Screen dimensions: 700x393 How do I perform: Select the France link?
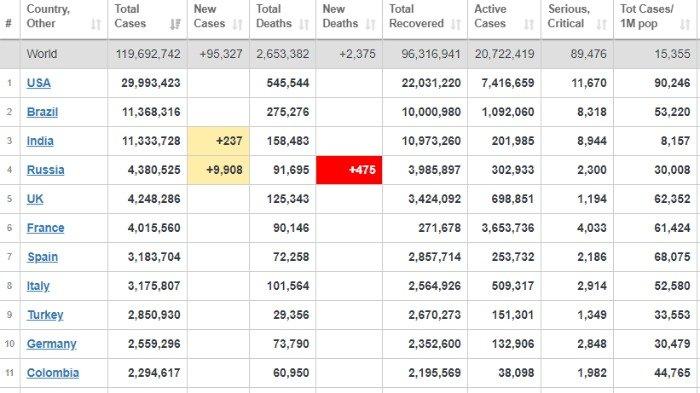pyautogui.click(x=46, y=228)
